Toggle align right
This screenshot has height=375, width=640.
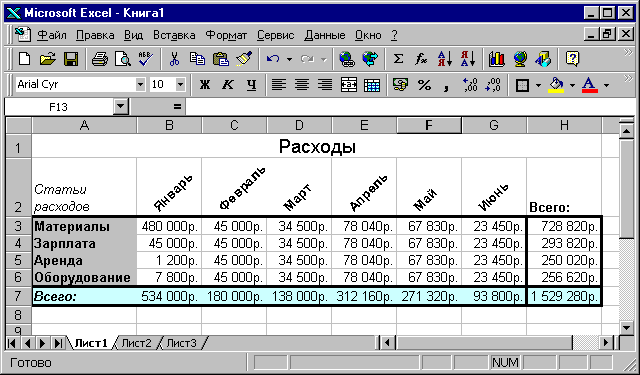click(x=325, y=85)
